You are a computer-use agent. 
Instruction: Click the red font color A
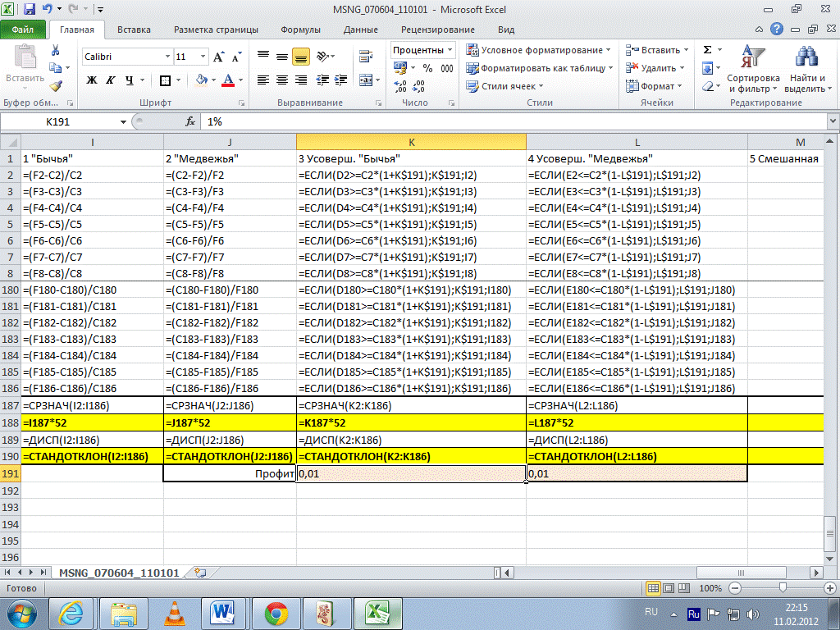[228, 80]
